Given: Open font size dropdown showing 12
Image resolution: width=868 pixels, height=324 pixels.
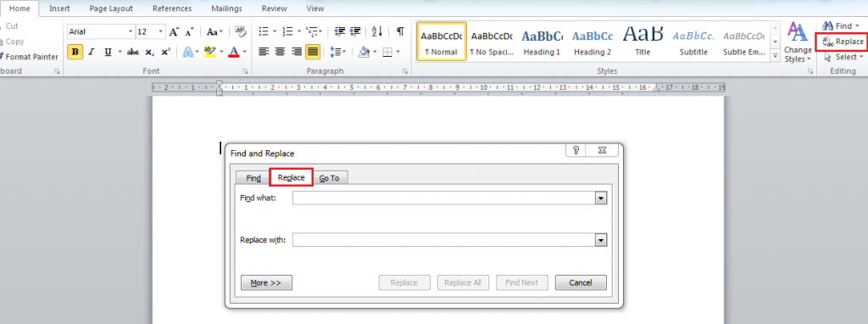Looking at the screenshot, I should (160, 31).
